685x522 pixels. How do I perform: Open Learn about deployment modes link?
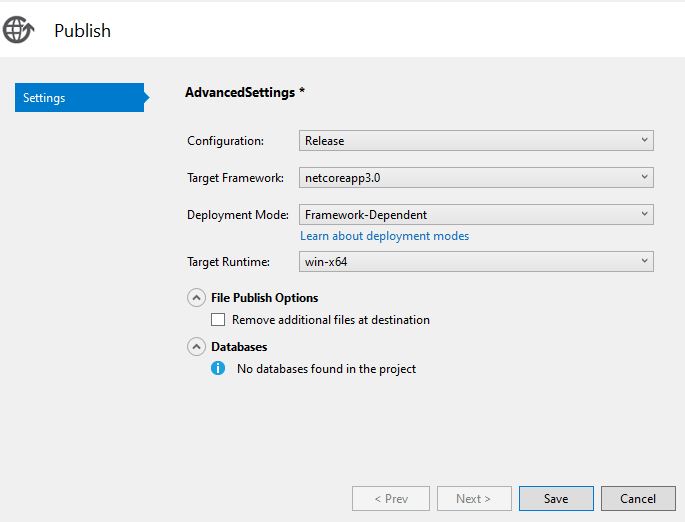point(384,236)
